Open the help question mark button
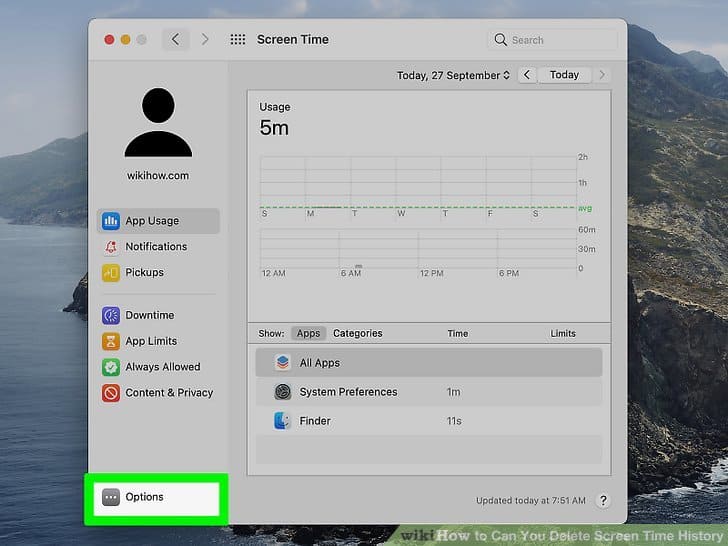 click(603, 500)
